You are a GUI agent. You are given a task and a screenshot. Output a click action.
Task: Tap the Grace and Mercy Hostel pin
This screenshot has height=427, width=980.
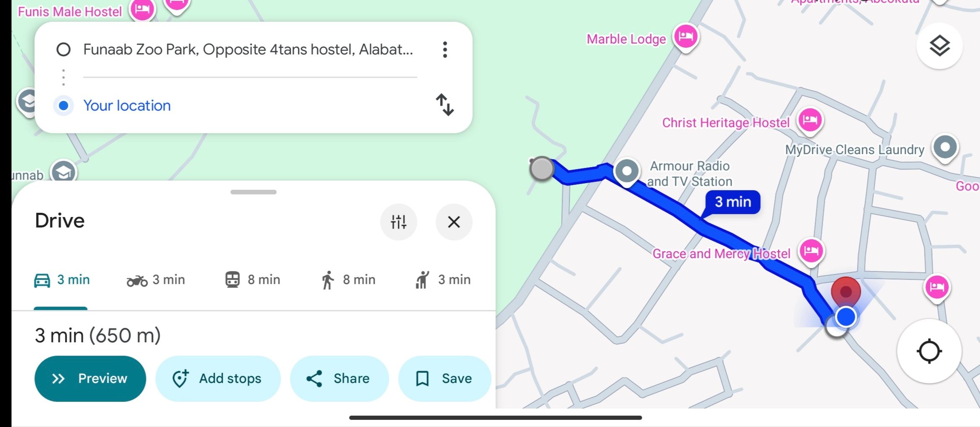point(811,251)
